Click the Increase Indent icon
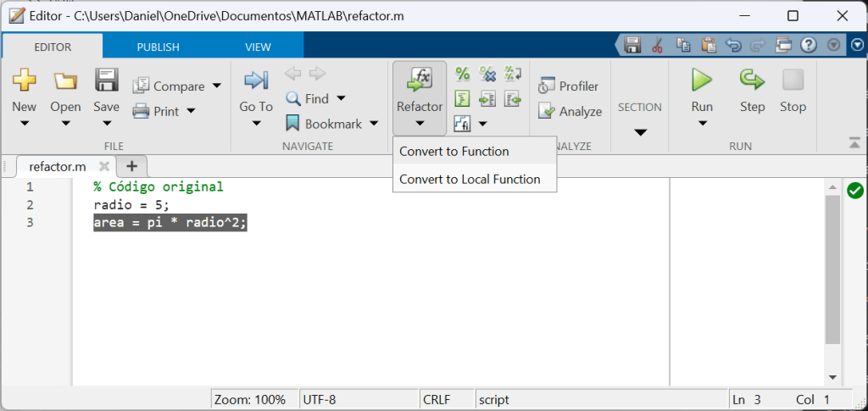868x411 pixels. pos(487,99)
